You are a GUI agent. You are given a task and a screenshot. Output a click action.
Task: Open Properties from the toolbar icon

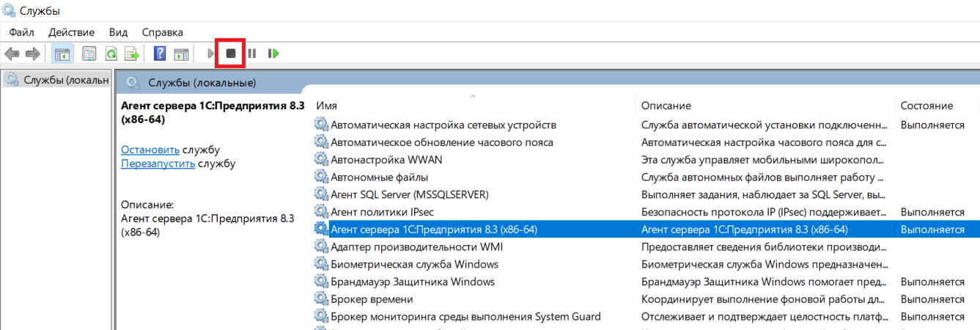89,54
